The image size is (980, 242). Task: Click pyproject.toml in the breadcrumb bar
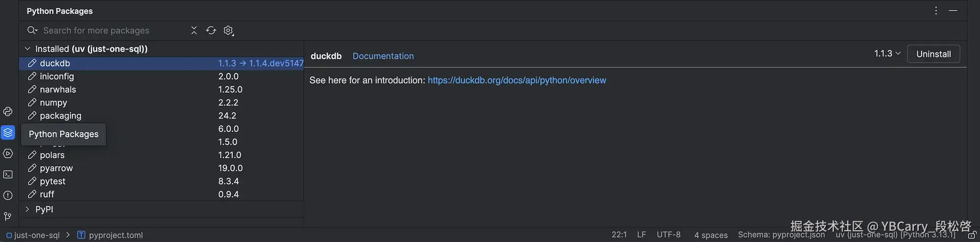click(116, 235)
